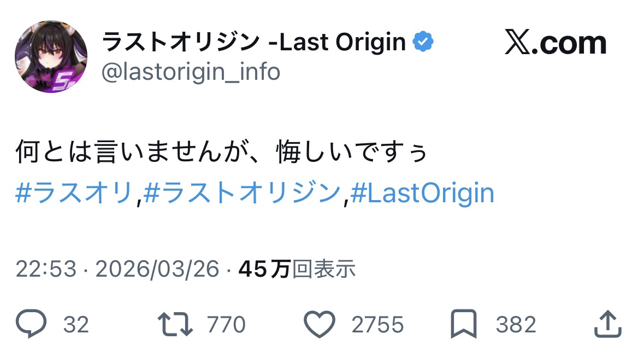Click the ラストオリジン -Last Origin display name
The image size is (644, 357).
point(253,42)
